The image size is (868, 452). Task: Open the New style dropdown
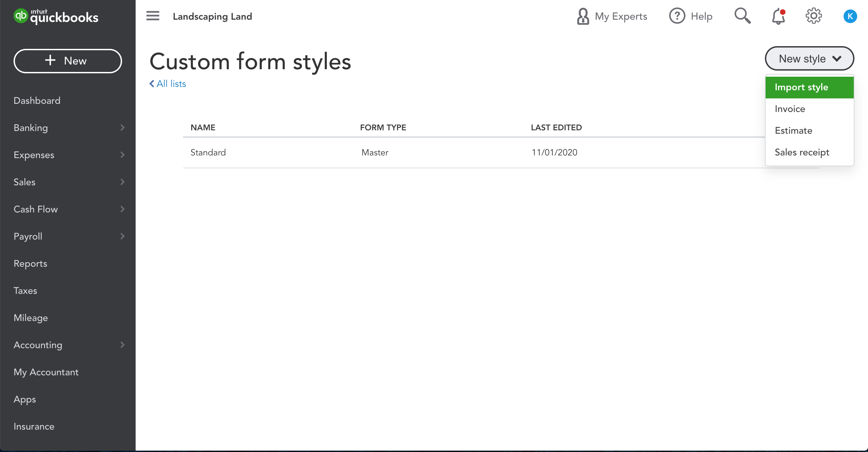coord(809,58)
